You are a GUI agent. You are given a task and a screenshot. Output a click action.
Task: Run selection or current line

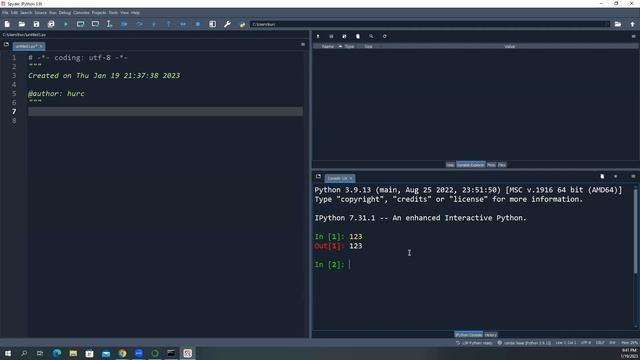(x=109, y=24)
